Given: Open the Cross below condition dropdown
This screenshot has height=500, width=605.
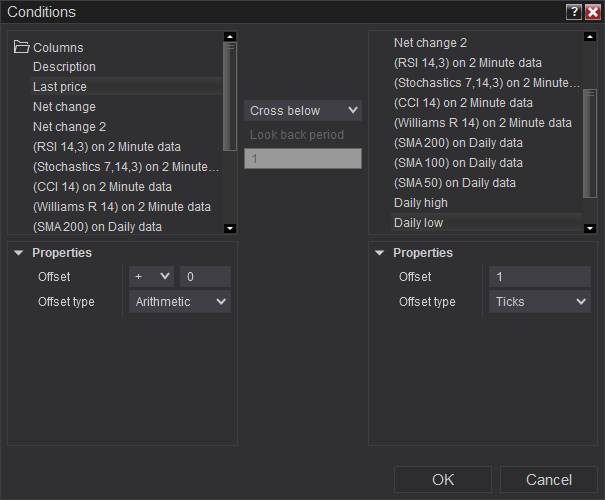Looking at the screenshot, I should click(302, 110).
